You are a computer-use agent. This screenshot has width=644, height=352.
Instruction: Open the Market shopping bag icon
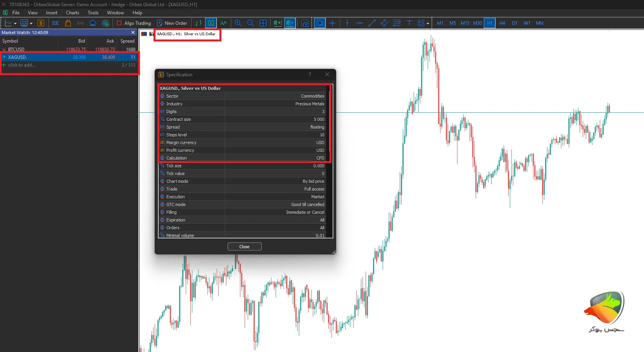(68, 23)
